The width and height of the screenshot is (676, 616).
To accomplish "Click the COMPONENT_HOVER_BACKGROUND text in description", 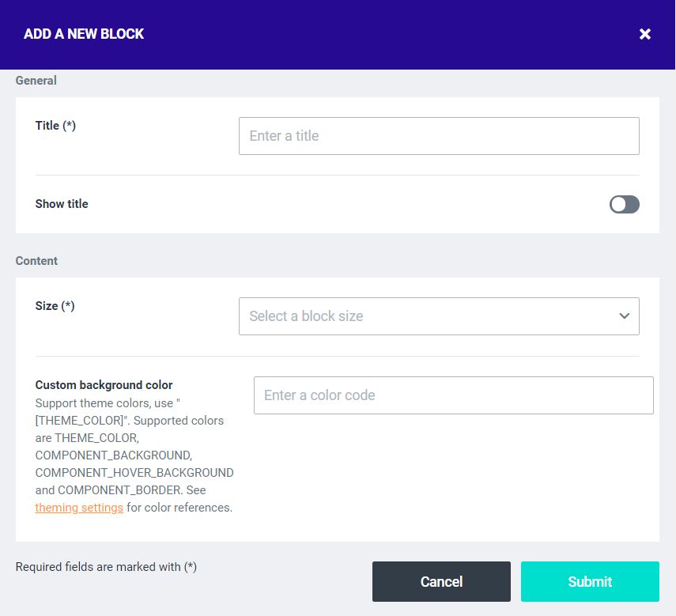I will [134, 473].
